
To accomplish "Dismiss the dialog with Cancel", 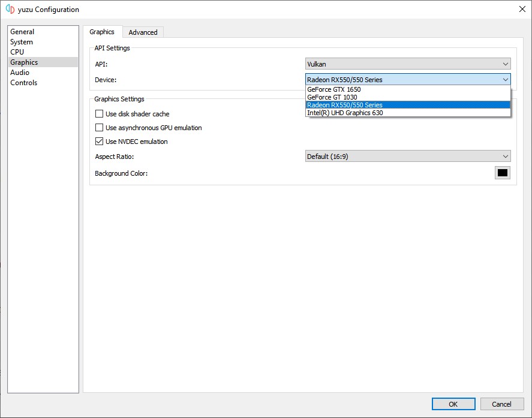I will point(501,404).
